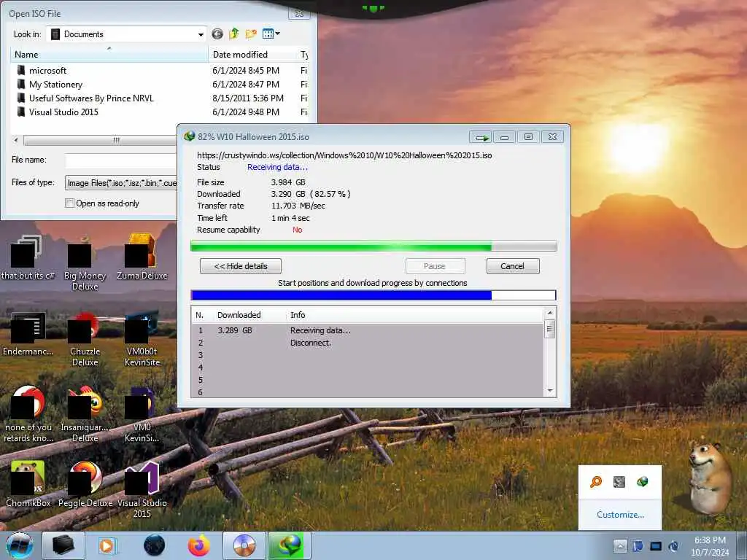Select the Zuma Deluxe desktop icon

[142, 257]
